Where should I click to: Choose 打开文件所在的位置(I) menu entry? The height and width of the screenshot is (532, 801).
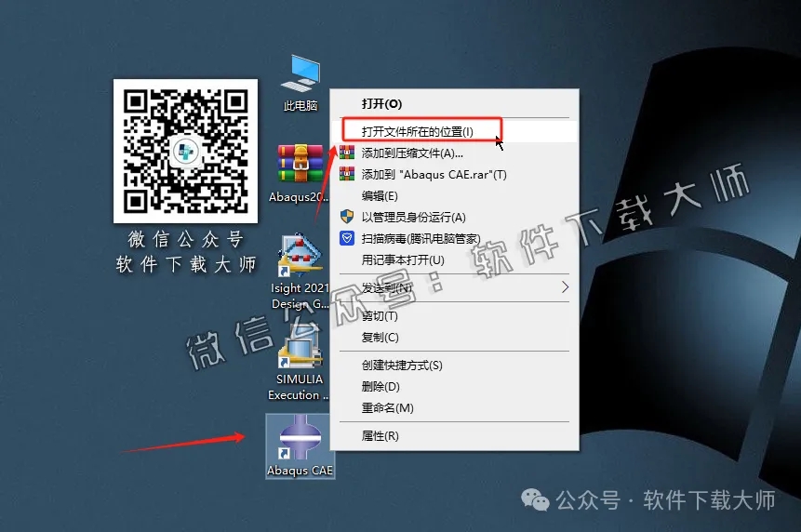(454, 131)
